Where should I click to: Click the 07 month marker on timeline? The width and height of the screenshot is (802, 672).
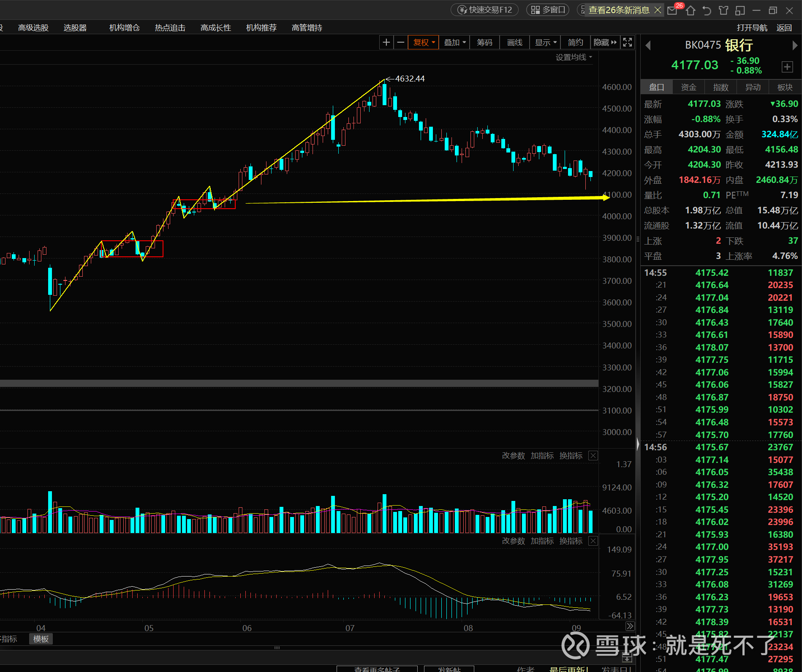[350, 628]
